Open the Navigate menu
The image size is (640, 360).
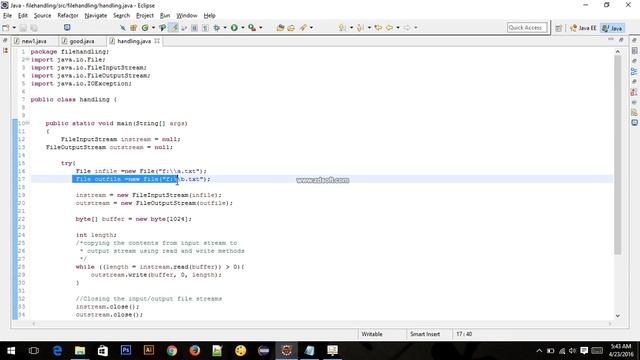point(96,16)
